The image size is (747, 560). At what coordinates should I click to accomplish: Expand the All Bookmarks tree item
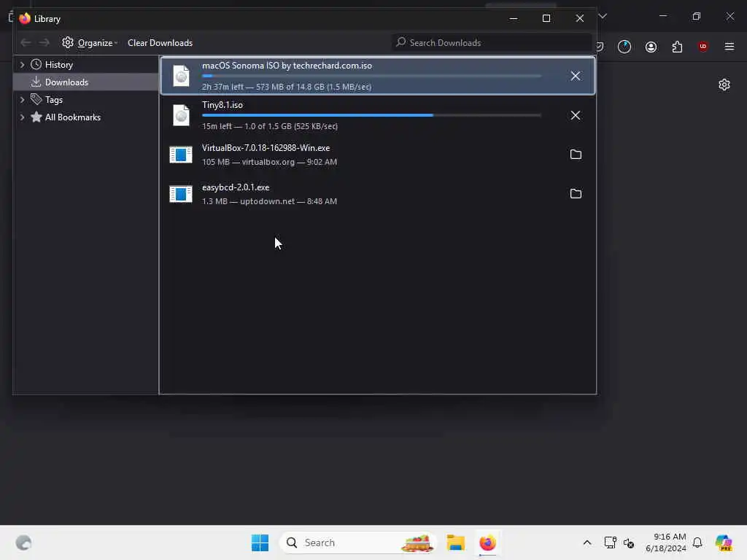coord(22,117)
